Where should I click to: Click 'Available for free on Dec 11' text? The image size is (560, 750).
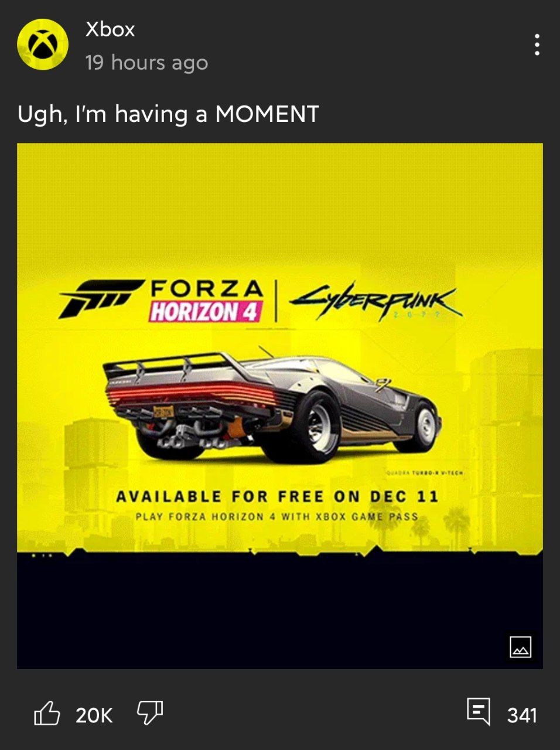(x=277, y=497)
